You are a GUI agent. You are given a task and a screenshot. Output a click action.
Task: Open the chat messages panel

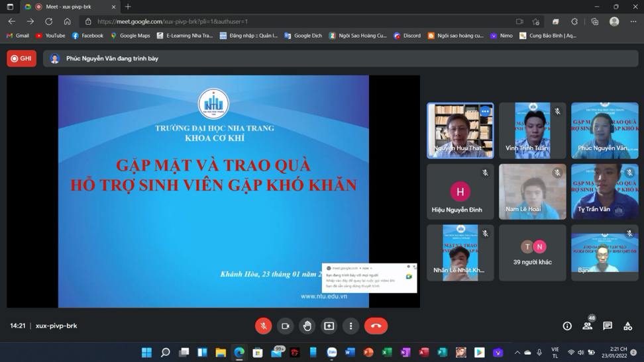(x=608, y=326)
